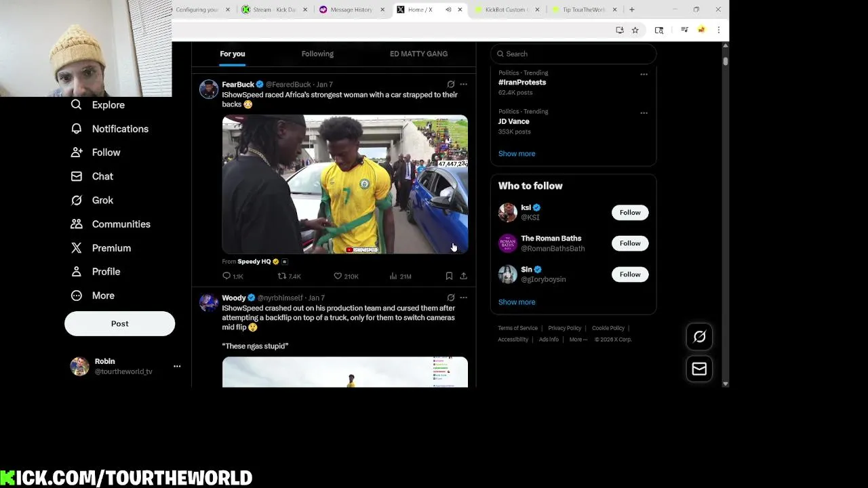Open the floating Grok button
The image size is (868, 488).
tap(699, 337)
